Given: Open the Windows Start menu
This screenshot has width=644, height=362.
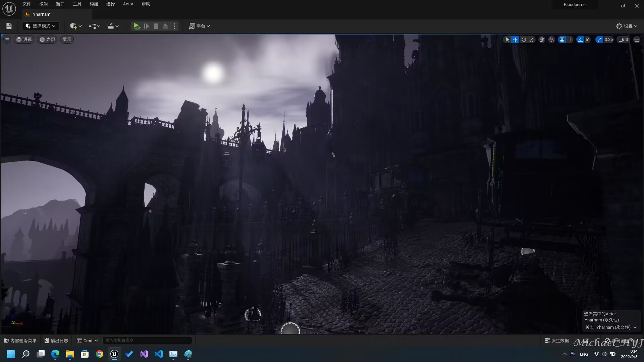Looking at the screenshot, I should tap(11, 354).
